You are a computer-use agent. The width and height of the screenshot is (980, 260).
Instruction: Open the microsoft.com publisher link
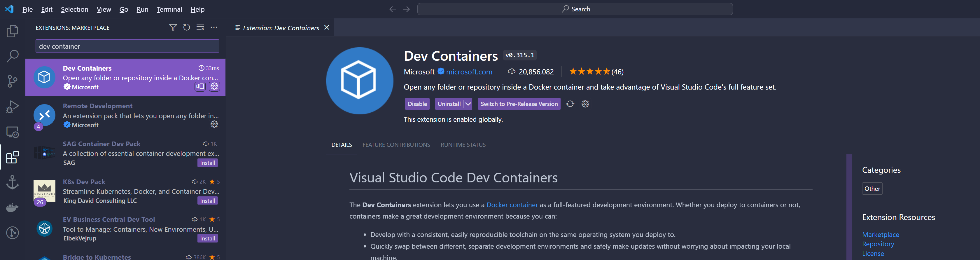tap(469, 71)
